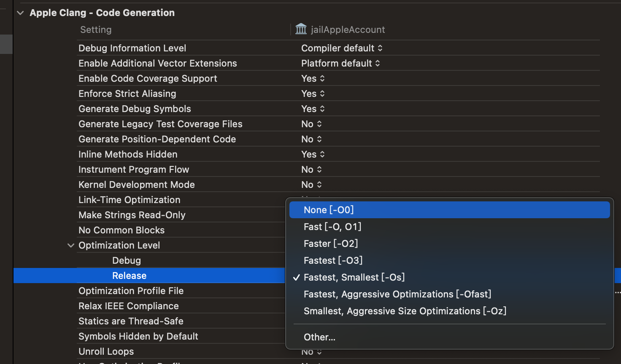Select the Enforce Strict Aliasing row
The image size is (621, 364).
coord(127,94)
